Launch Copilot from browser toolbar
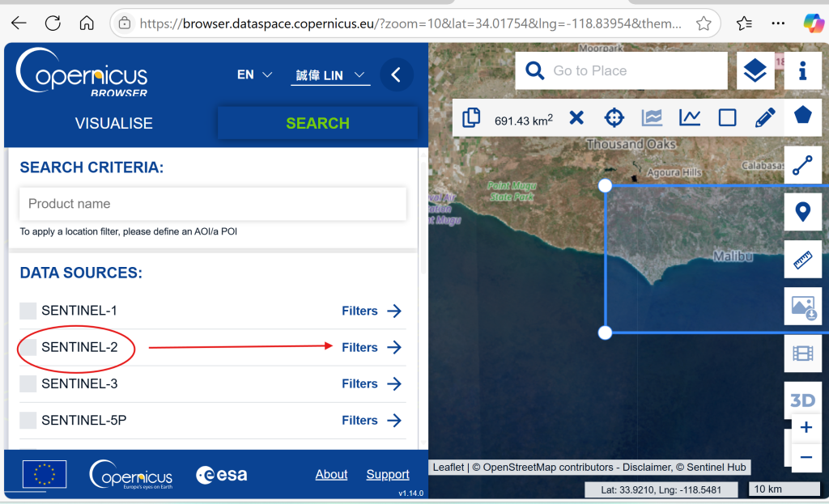Screen dimensions: 829x504 pos(814,23)
